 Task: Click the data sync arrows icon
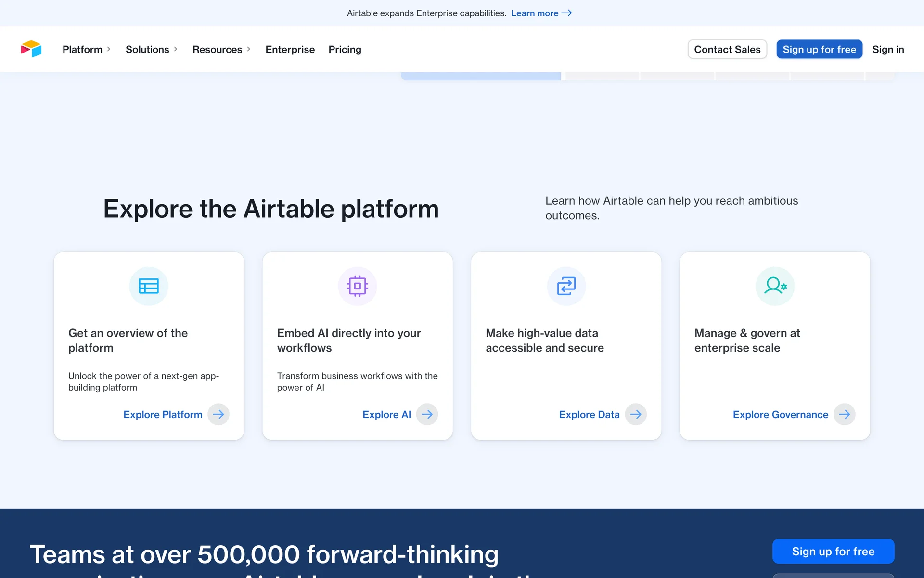(x=566, y=286)
